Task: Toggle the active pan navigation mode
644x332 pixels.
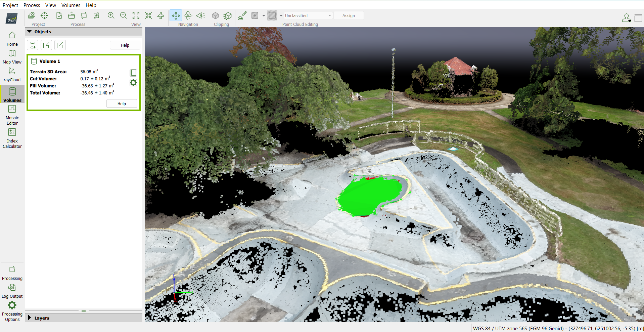Action: [x=176, y=15]
